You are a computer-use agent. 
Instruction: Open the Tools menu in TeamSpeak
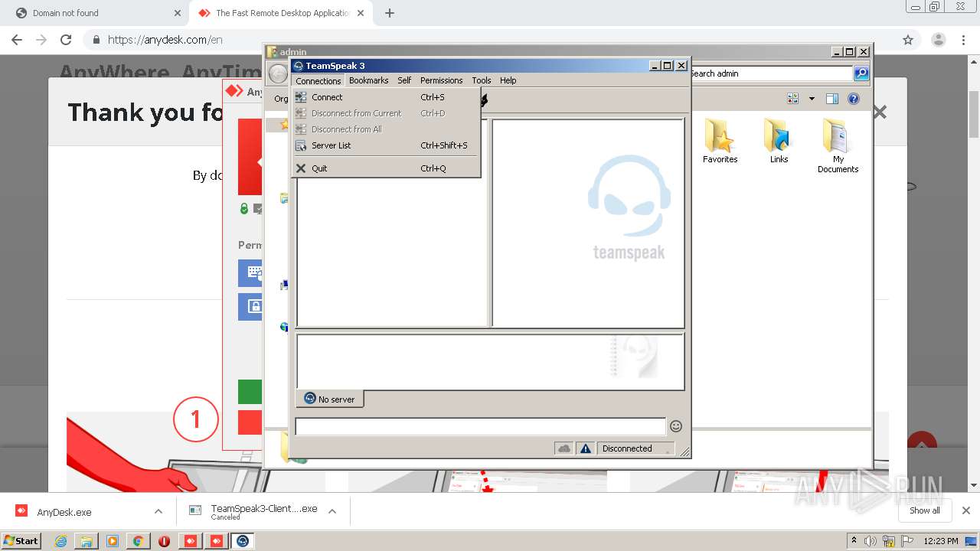482,80
